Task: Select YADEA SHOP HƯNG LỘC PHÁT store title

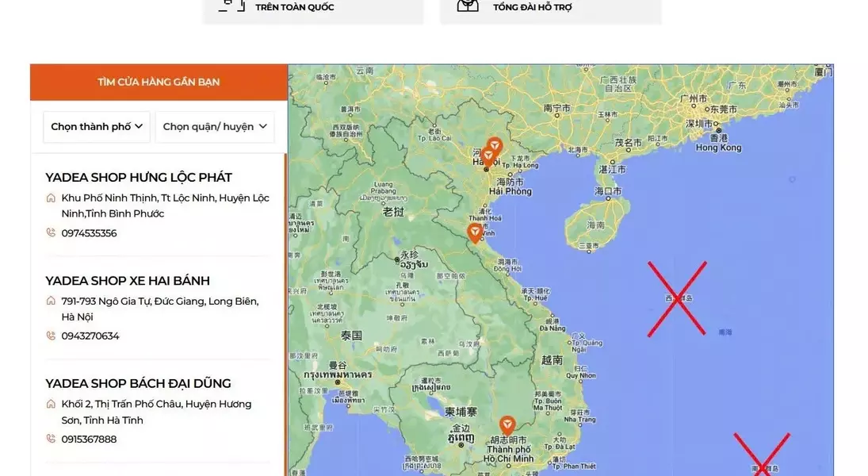Action: [x=139, y=178]
